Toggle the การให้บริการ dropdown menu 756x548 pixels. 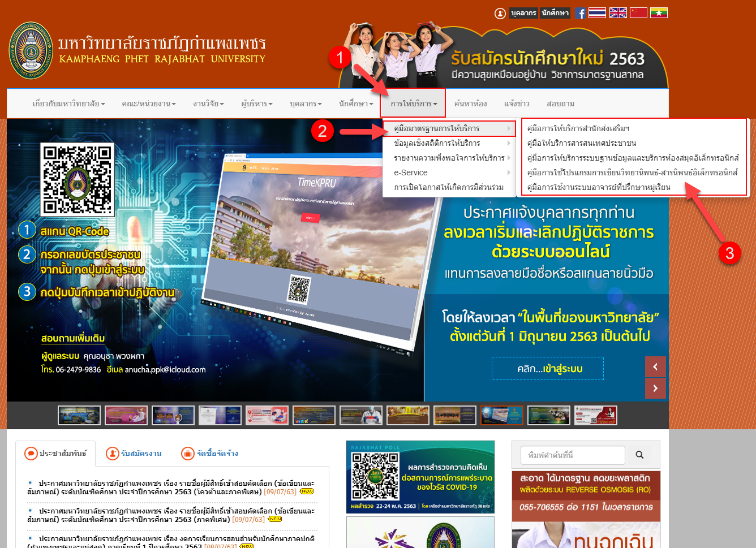pyautogui.click(x=414, y=103)
